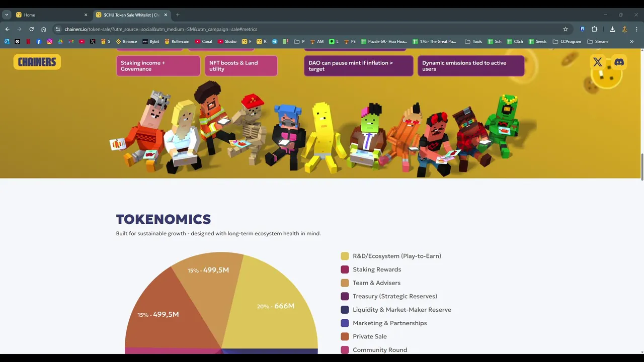Open the Bybit bookmark

tap(151, 42)
